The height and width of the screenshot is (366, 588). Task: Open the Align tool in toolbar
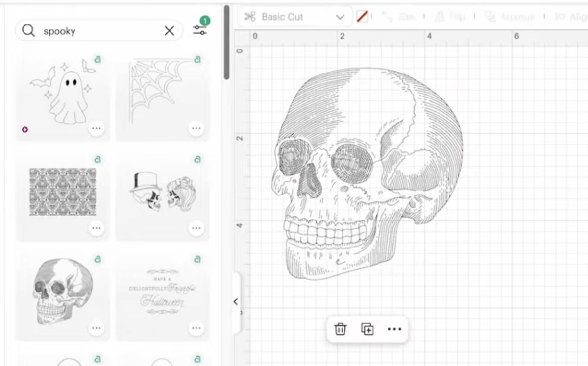coord(571,17)
